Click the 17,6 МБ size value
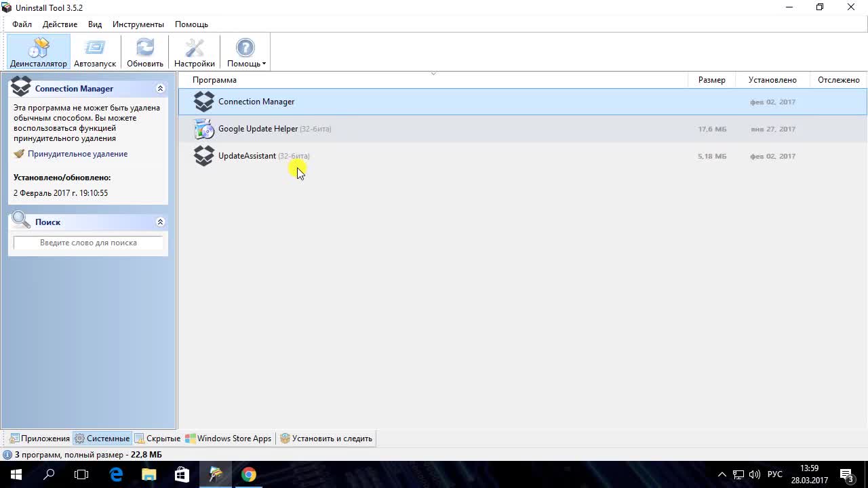Viewport: 868px width, 488px height. tap(712, 129)
